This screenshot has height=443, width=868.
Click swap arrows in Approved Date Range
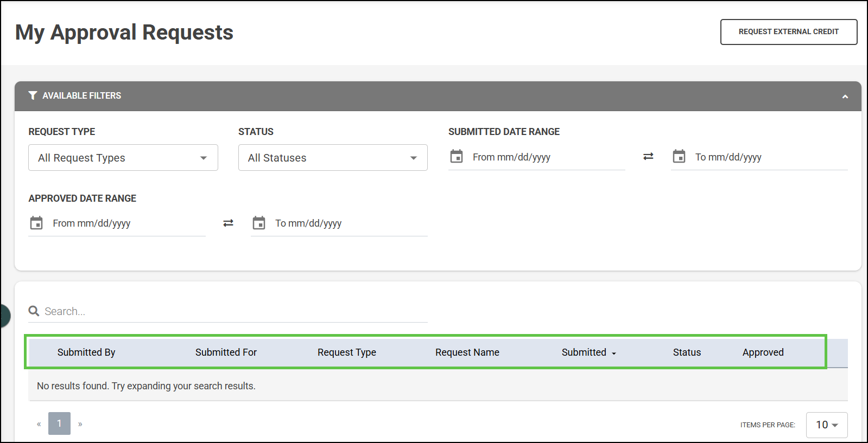[x=228, y=223]
